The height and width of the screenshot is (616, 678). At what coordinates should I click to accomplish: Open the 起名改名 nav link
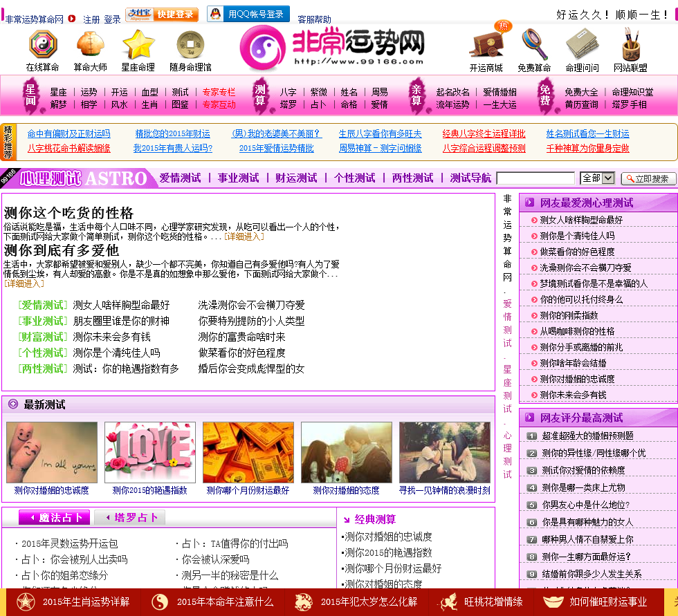(452, 92)
